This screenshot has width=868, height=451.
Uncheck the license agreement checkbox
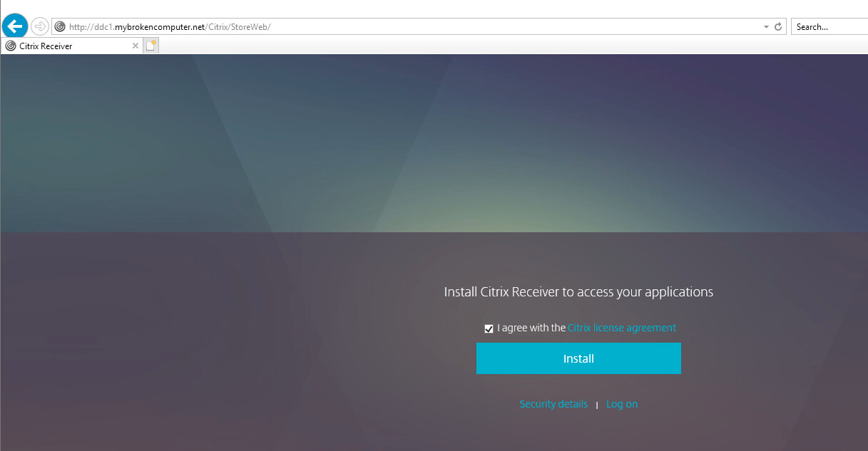click(x=489, y=328)
